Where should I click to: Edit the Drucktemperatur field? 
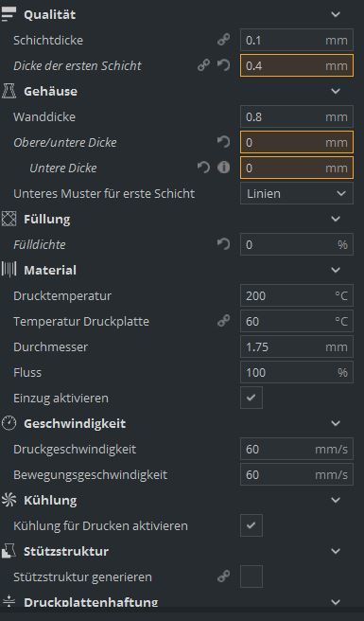click(297, 295)
